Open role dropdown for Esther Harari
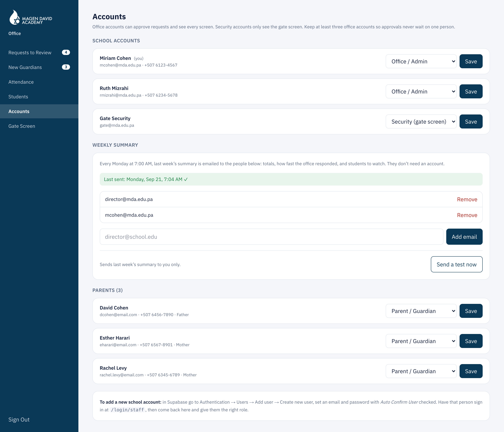Screen dimensions: 504x432 [x=421, y=341]
